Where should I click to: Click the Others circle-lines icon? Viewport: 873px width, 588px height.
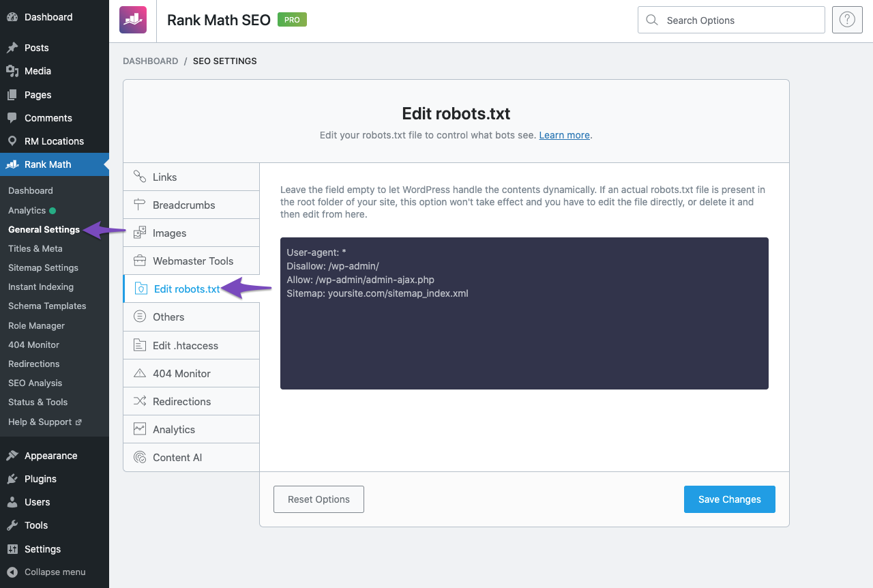140,317
